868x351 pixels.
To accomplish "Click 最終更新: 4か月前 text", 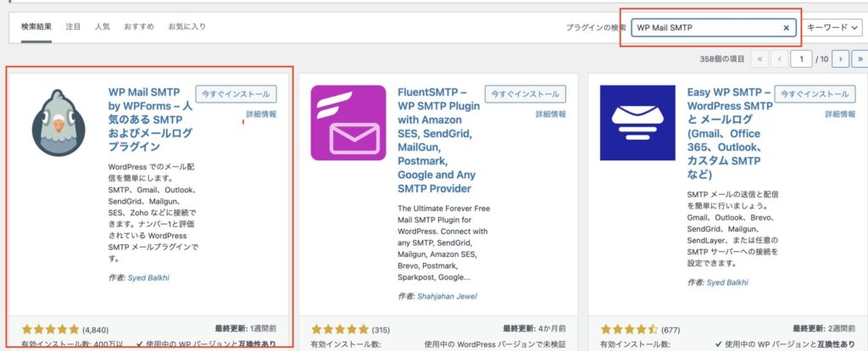I will click(534, 328).
